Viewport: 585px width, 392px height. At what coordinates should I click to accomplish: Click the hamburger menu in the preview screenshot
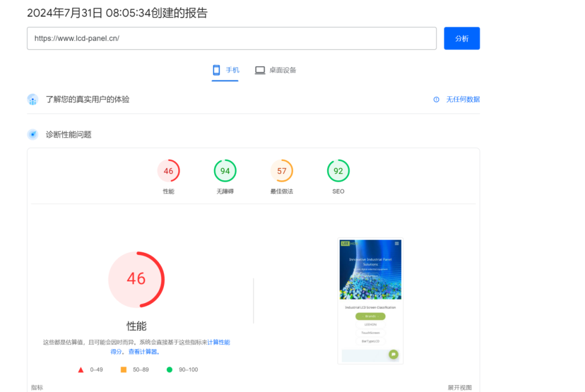coord(397,243)
